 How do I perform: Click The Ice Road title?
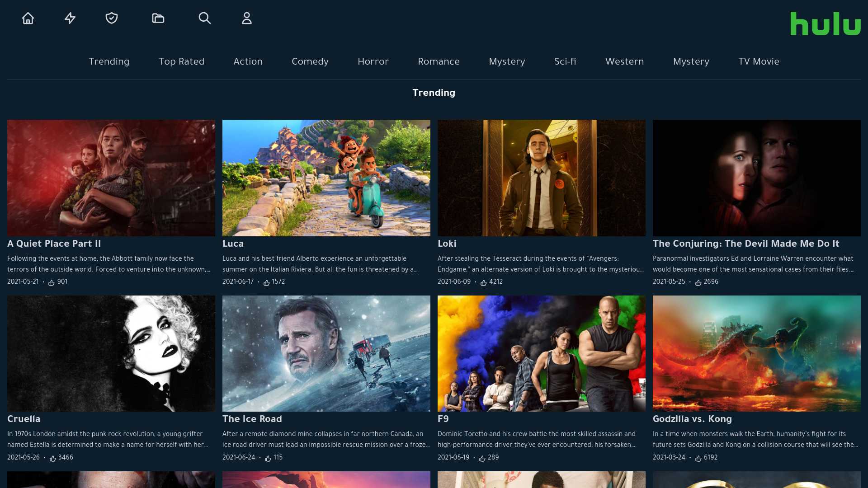pos(252,419)
